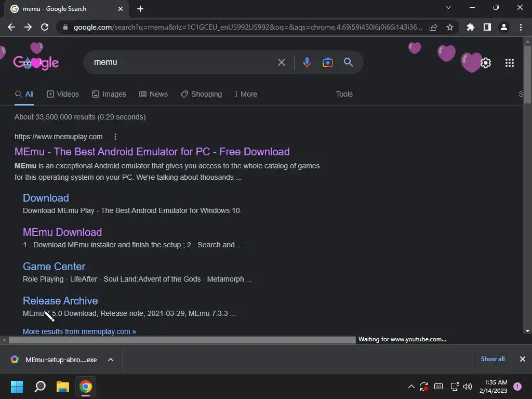Open the Chrome profile avatar
This screenshot has height=399, width=532.
[x=504, y=27]
